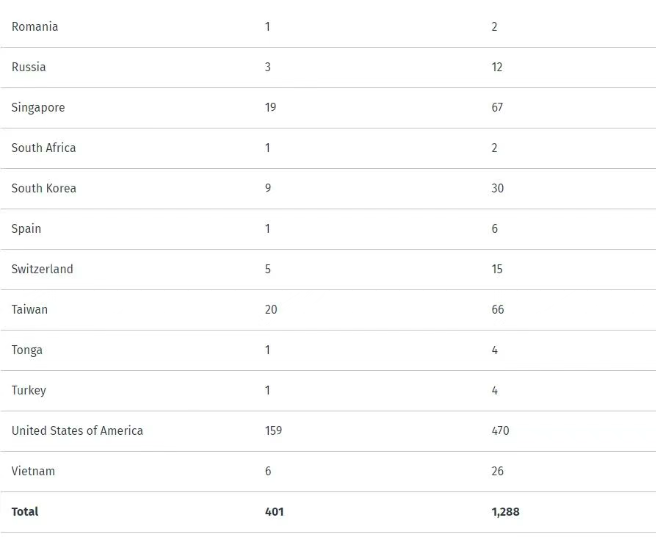This screenshot has height=550, width=656.
Task: Click the Tonga country name
Action: pyautogui.click(x=27, y=350)
